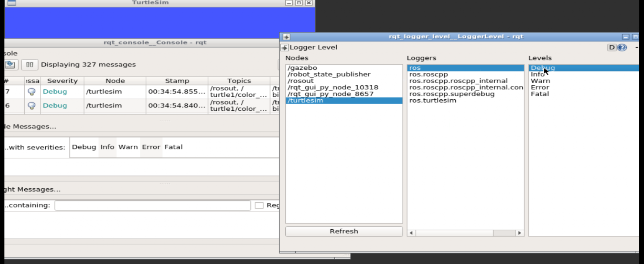644x264 pixels.
Task: Click the topics cell in row 6
Action: pyautogui.click(x=239, y=106)
